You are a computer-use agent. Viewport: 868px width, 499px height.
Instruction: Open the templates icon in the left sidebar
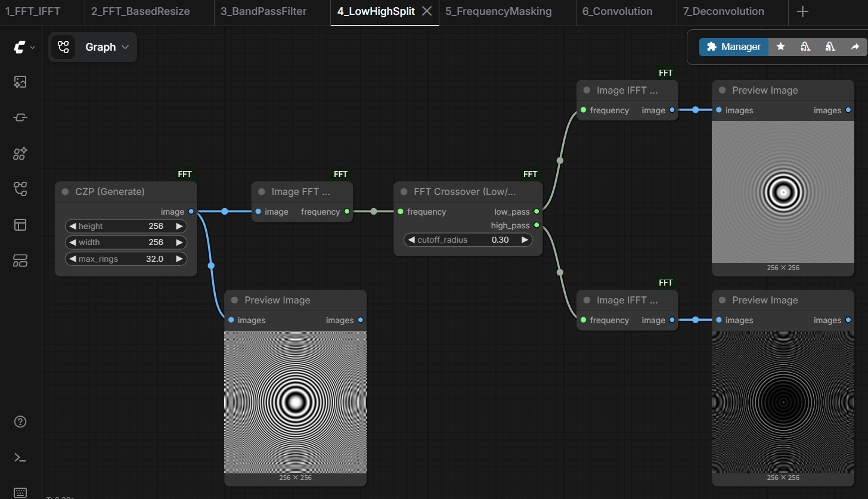tap(20, 261)
